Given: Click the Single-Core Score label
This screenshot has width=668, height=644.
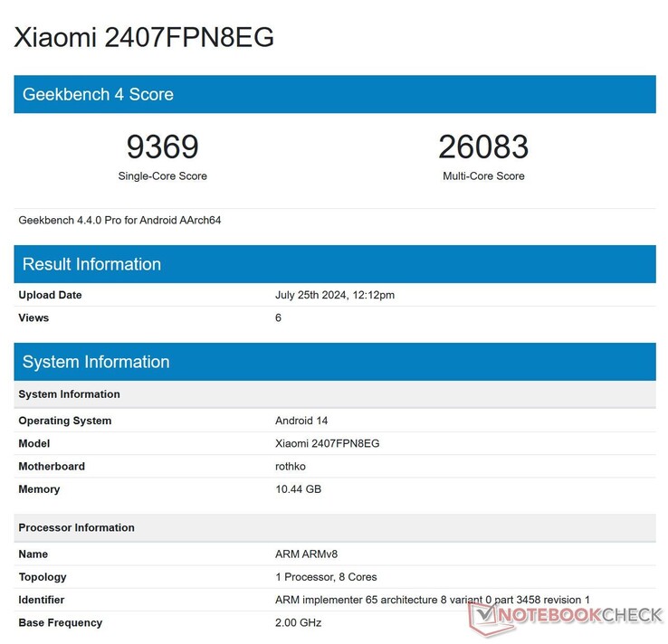Looking at the screenshot, I should click(x=163, y=176).
